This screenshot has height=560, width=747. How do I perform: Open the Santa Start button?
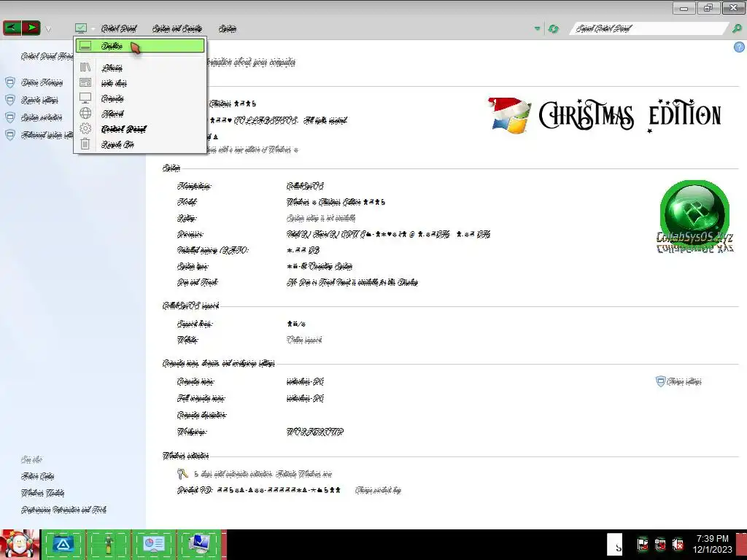point(20,544)
